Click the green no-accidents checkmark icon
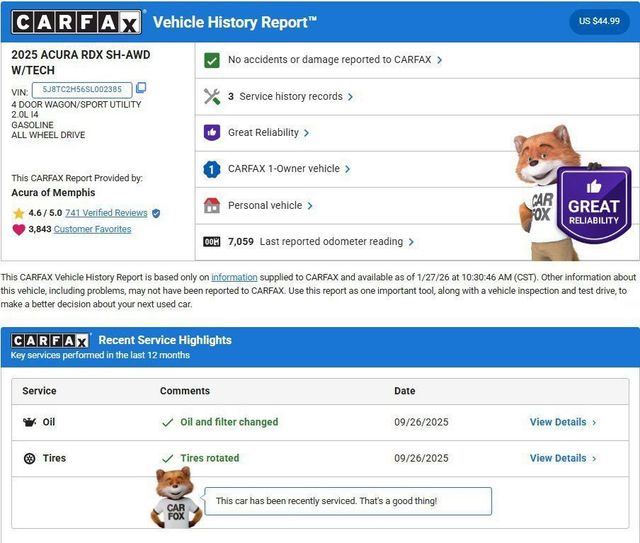 pyautogui.click(x=211, y=60)
